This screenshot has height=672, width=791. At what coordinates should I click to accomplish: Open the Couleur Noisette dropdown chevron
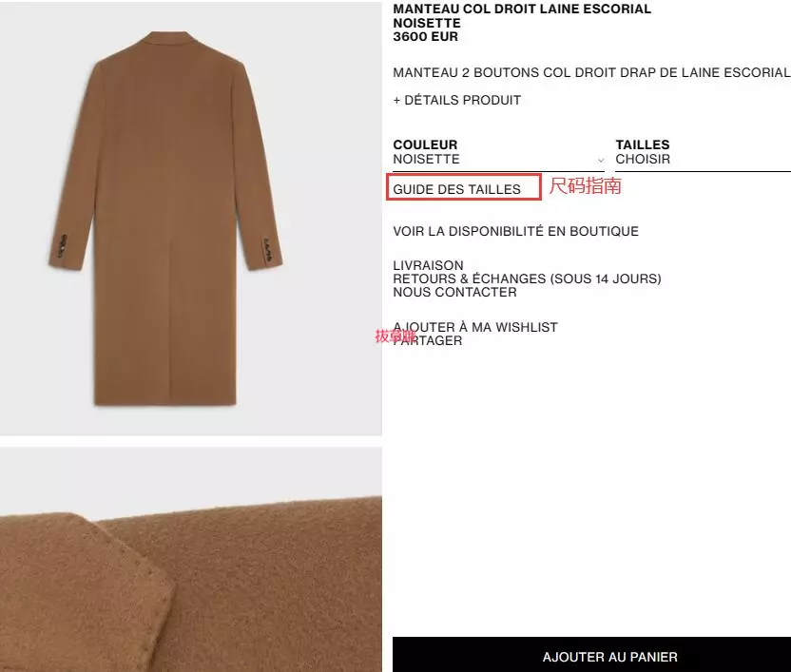point(600,160)
